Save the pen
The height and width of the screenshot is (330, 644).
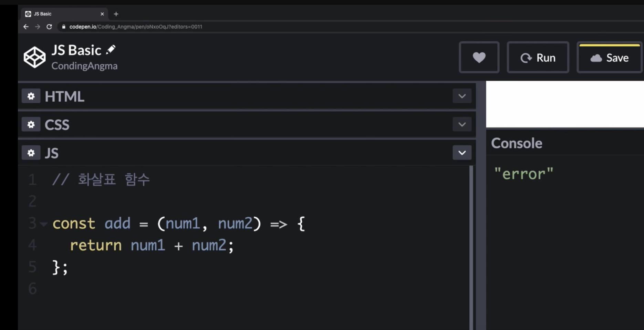609,57
